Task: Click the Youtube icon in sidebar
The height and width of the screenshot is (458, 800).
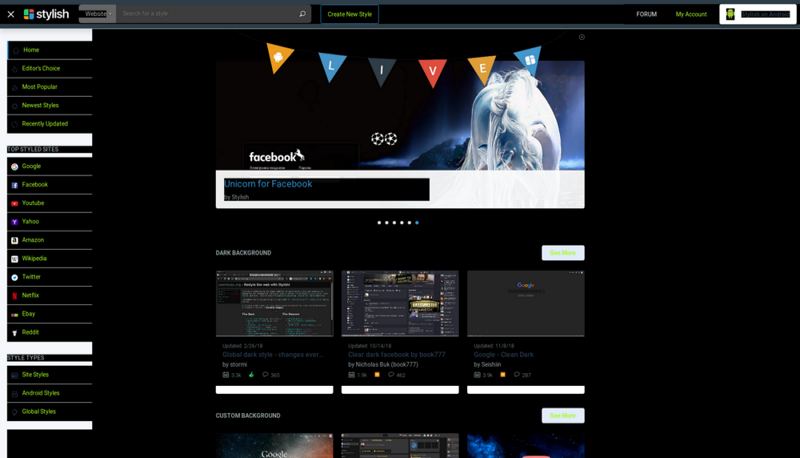Action: [x=15, y=203]
